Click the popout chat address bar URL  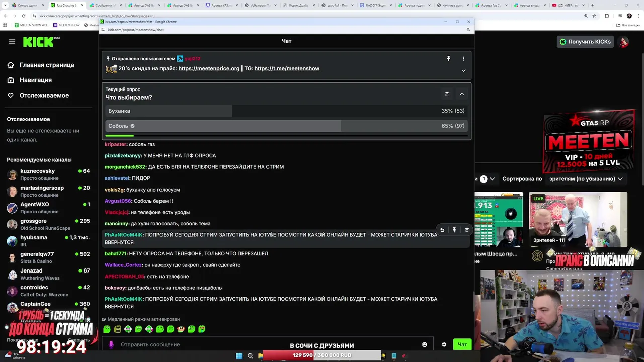pos(135,30)
